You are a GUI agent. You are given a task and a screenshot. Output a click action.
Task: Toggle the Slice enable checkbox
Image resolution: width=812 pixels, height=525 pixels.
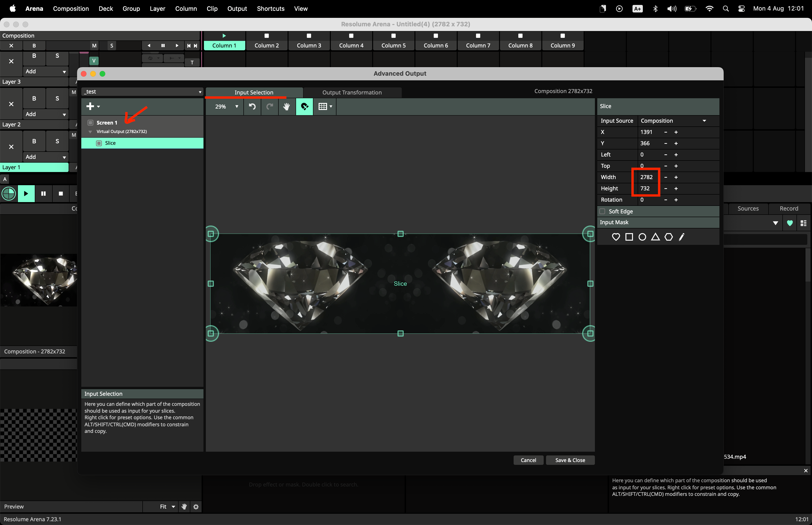(x=99, y=143)
